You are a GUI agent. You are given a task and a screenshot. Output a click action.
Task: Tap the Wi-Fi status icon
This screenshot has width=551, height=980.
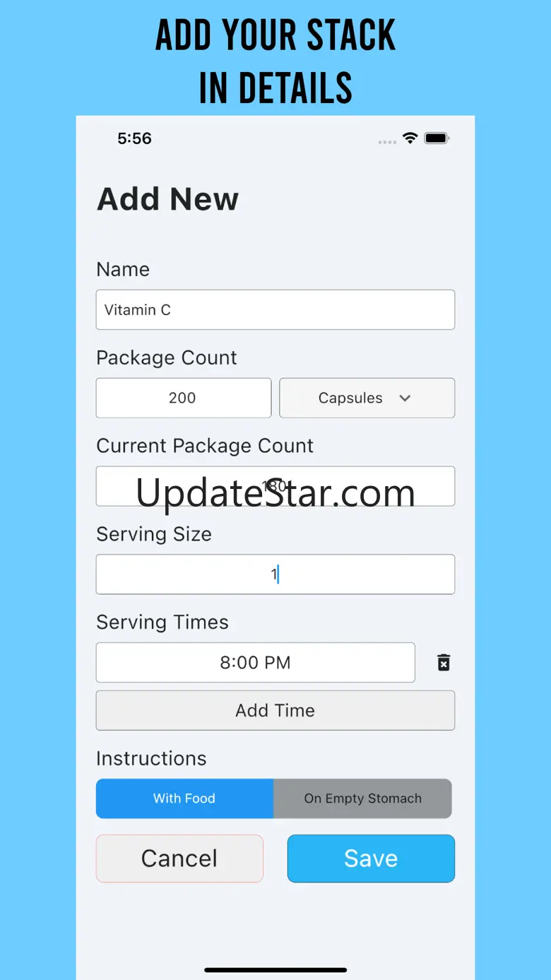(410, 138)
